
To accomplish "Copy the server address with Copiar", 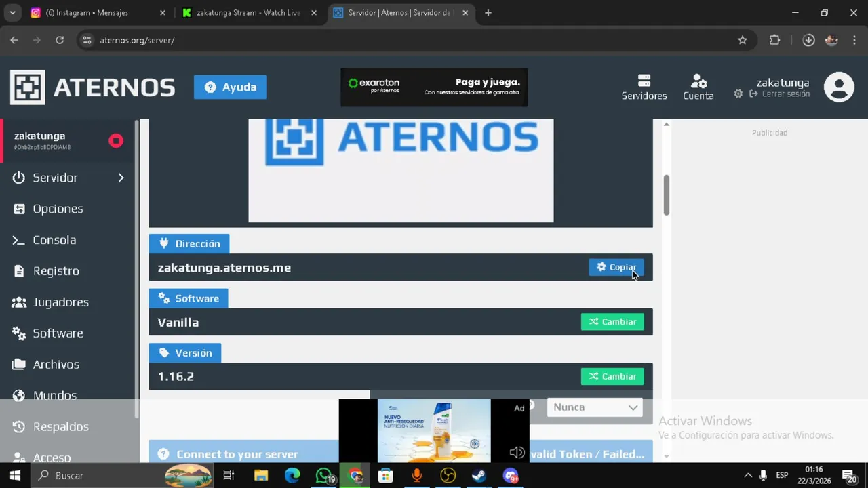I will pos(616,267).
